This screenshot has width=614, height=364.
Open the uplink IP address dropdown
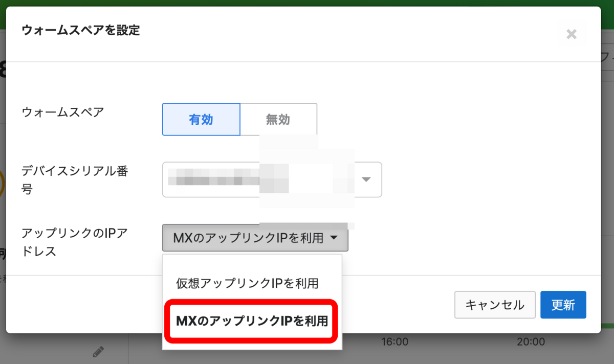coord(254,238)
